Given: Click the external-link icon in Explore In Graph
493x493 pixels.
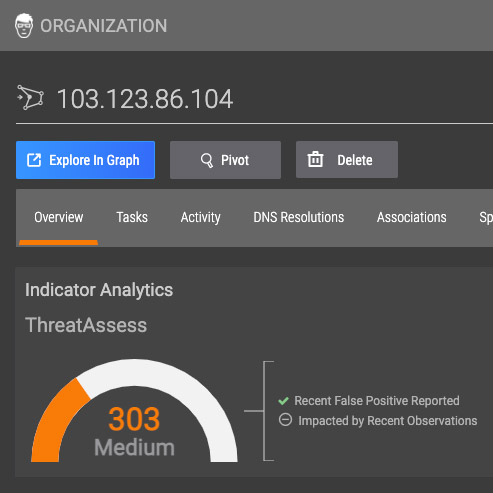Looking at the screenshot, I should pos(34,160).
